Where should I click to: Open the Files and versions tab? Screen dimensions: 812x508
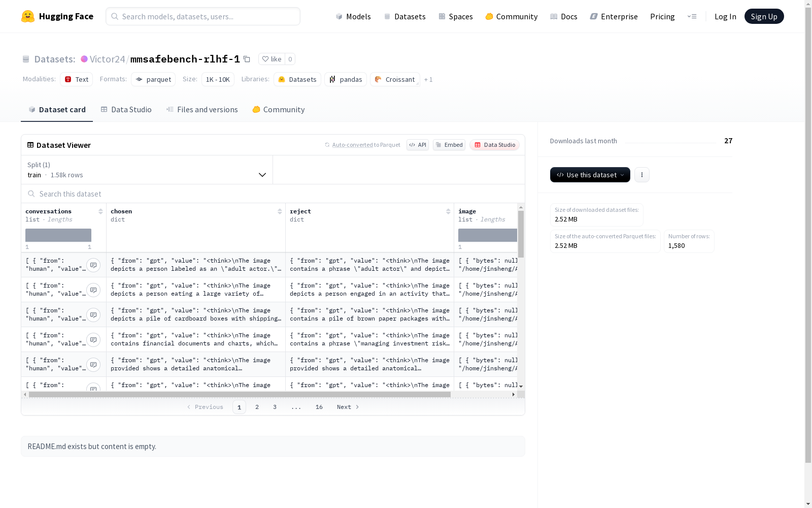(202, 110)
